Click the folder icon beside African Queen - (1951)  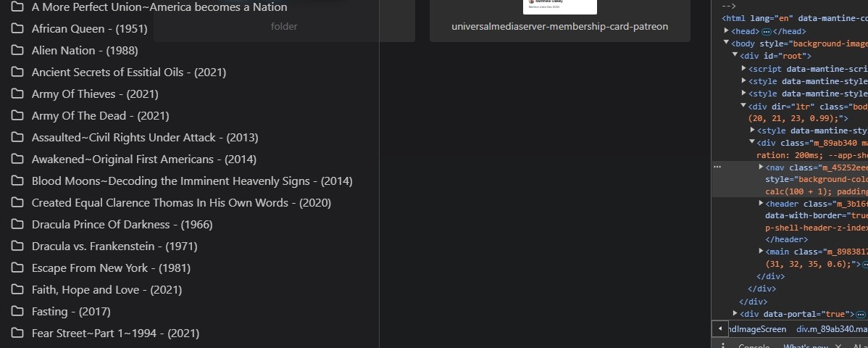tap(17, 29)
